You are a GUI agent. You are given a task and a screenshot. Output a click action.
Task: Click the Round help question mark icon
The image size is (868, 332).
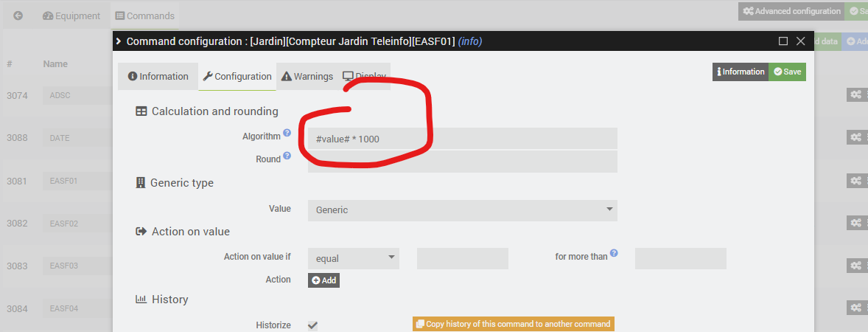tap(287, 156)
